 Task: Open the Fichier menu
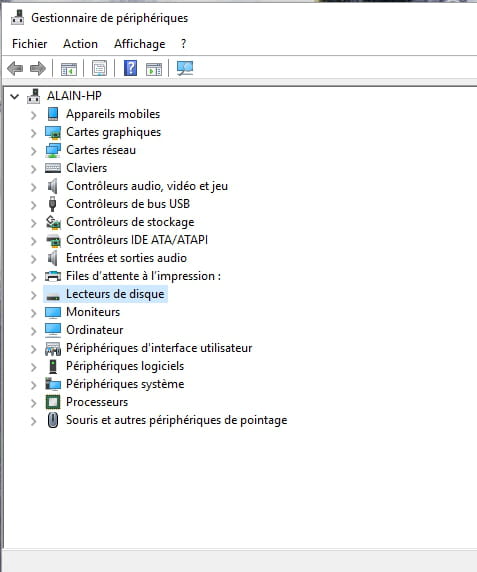tap(30, 44)
